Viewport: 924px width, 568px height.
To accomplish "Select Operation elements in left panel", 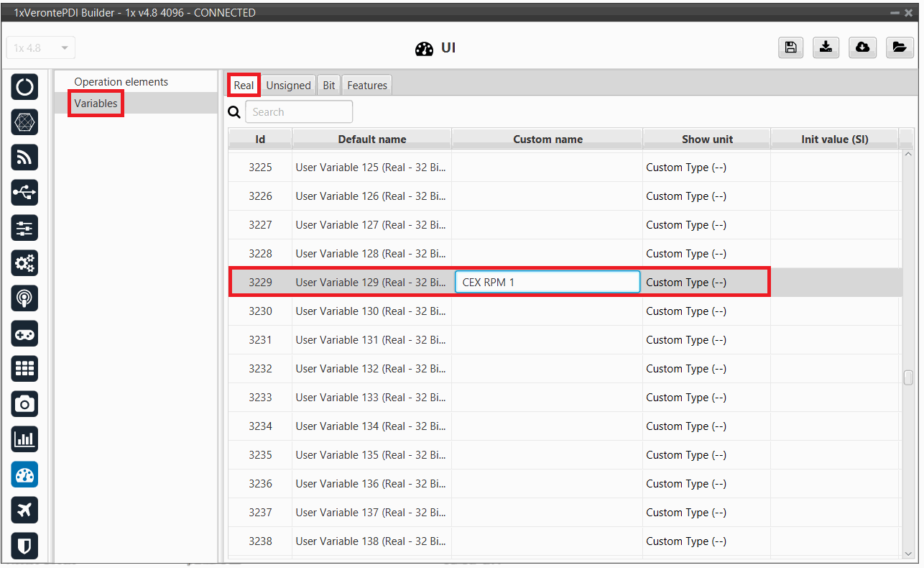I will coord(121,82).
